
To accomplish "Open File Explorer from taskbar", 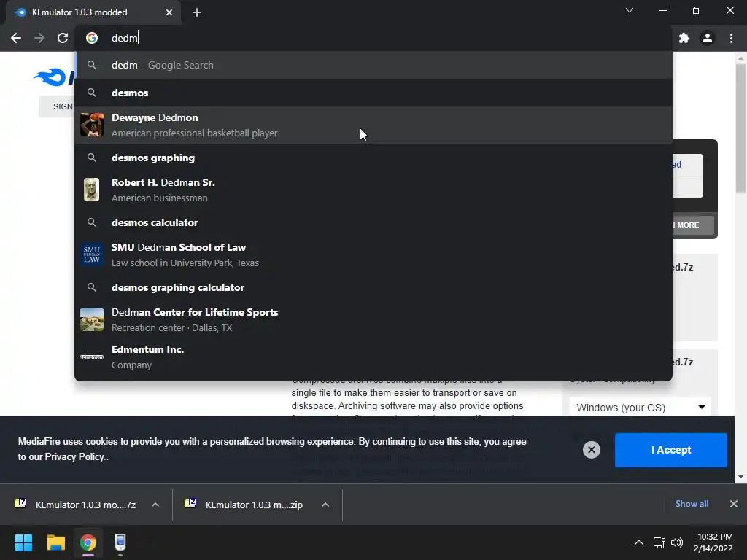I will tap(55, 542).
